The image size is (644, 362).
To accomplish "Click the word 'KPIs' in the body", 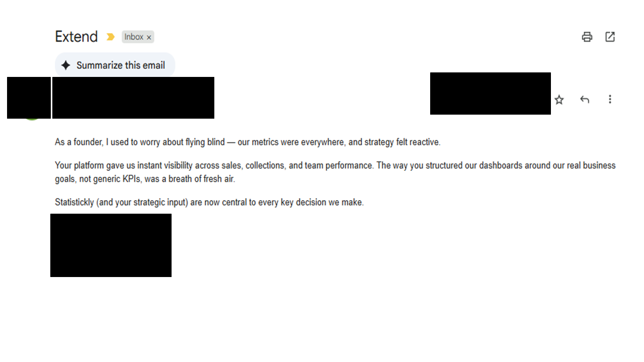I will (132, 179).
